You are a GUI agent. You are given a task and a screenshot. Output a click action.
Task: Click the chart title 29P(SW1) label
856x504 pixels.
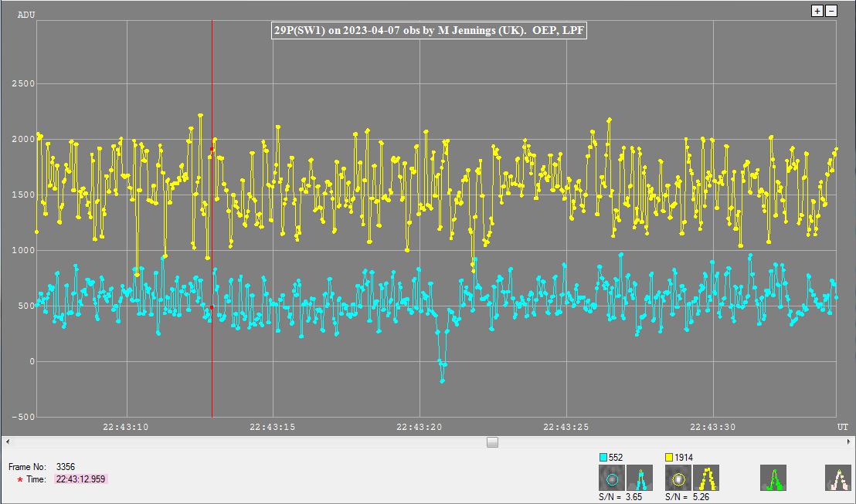pos(433,31)
